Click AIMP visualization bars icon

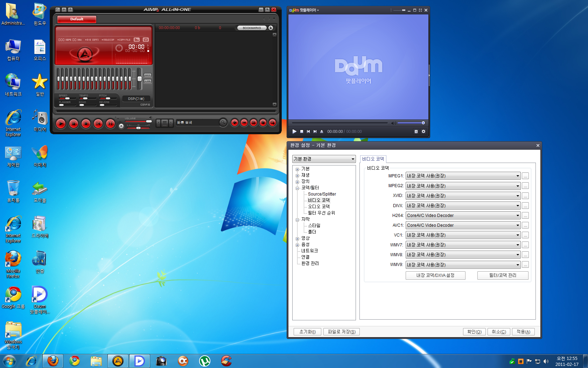tap(137, 40)
